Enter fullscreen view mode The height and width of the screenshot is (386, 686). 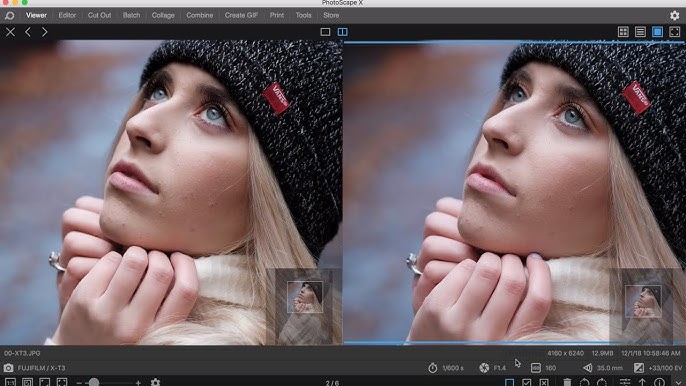675,32
